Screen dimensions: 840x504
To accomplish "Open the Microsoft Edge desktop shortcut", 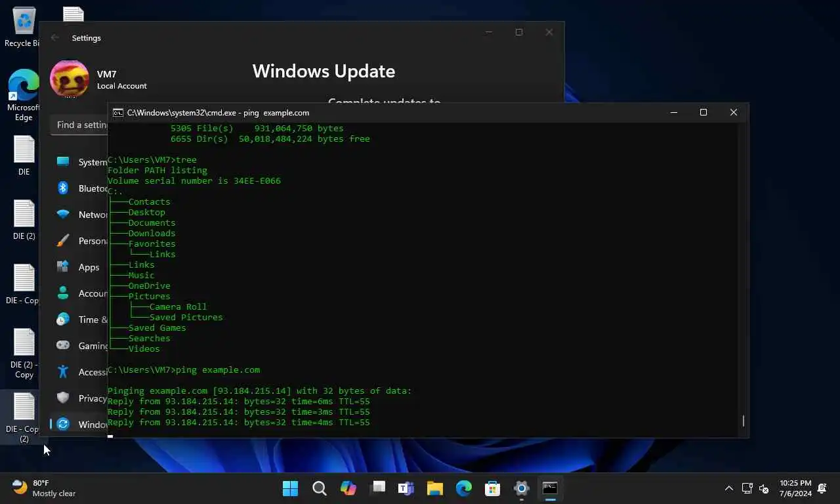I will [24, 96].
